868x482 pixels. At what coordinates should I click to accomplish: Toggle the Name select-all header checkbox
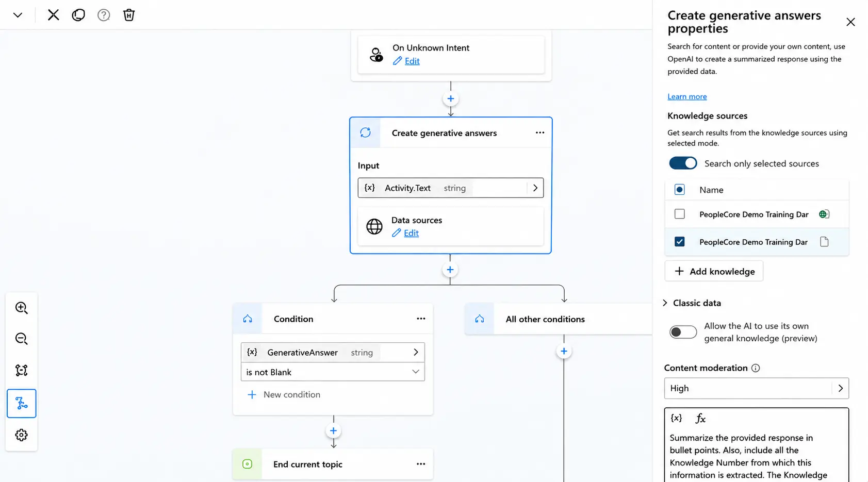680,190
